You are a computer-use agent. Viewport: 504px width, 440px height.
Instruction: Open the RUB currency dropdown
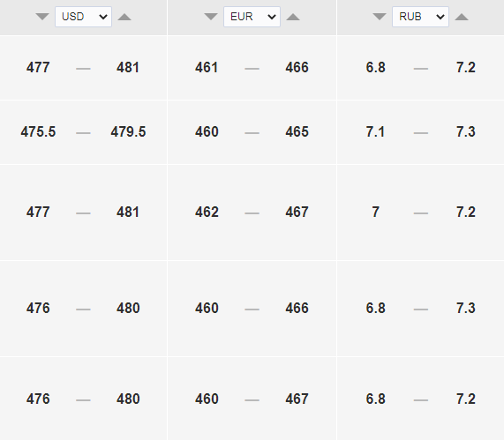coord(420,17)
